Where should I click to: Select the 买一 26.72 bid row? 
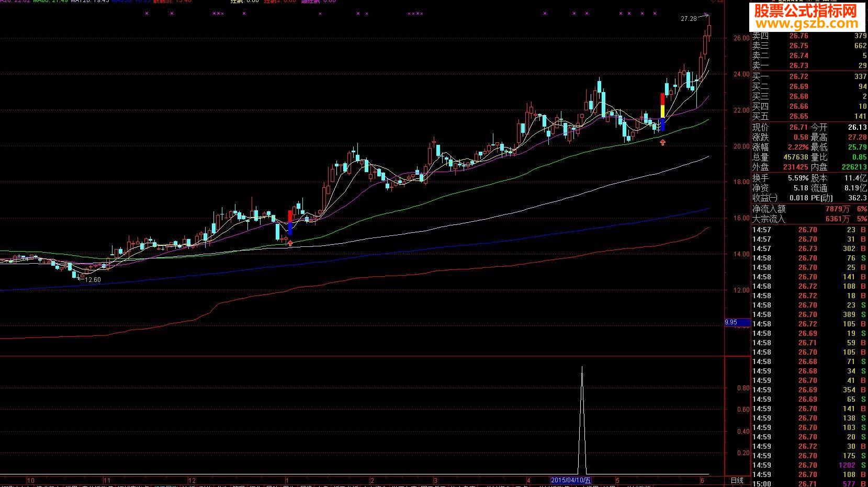[x=809, y=77]
